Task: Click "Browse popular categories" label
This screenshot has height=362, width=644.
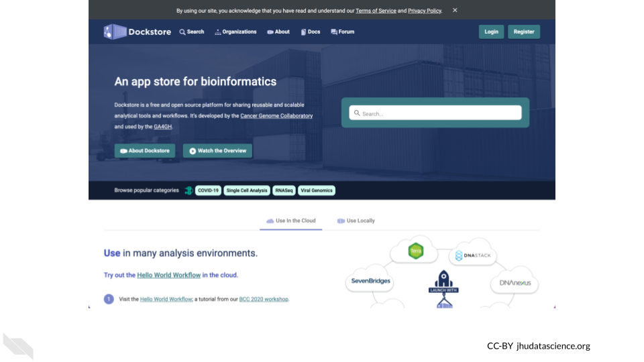Action: point(147,190)
